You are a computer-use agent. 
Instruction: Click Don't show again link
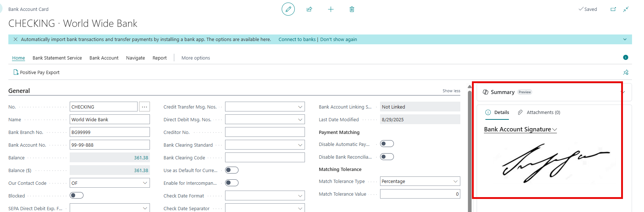[x=338, y=39]
